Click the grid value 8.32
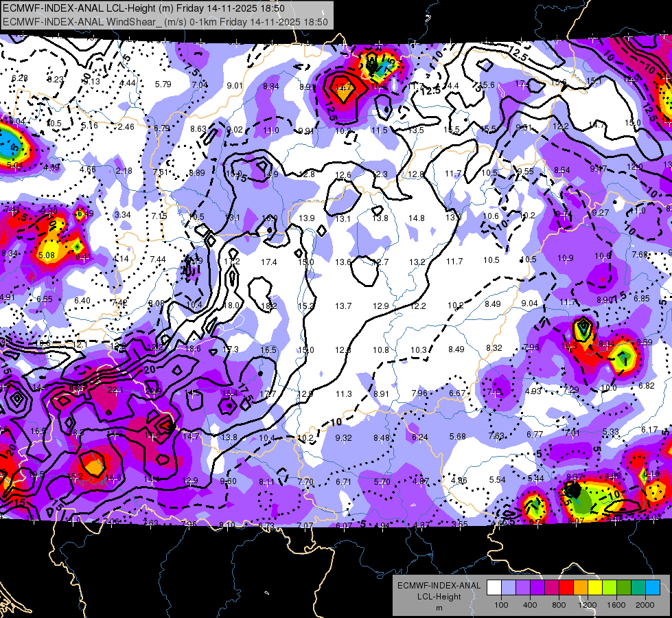The image size is (672, 618). click(x=494, y=348)
